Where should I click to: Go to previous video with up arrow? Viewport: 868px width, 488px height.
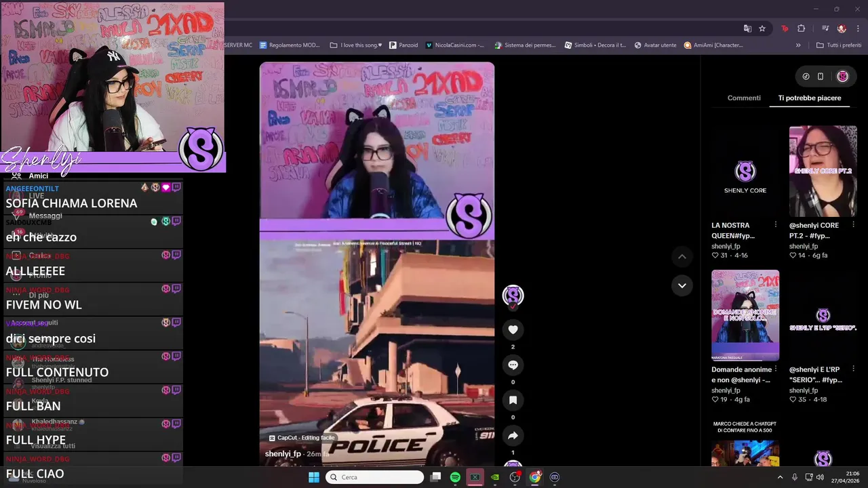682,256
